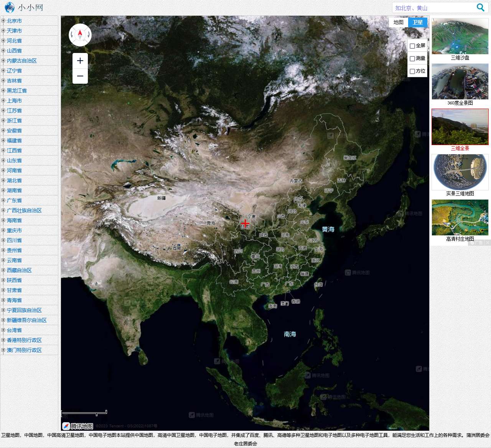The width and height of the screenshot is (491, 448).
Task: Select 新疆维吾尔自治区 in the list
Action: click(27, 320)
